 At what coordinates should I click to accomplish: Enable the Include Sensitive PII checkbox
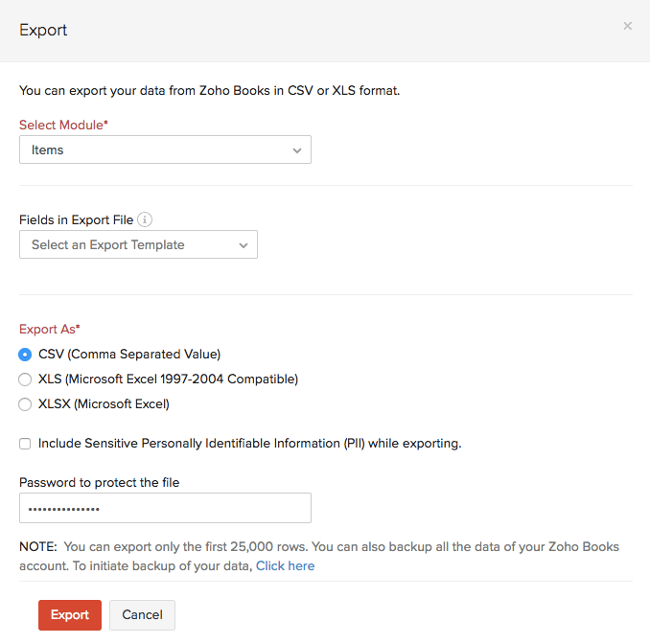(x=26, y=444)
